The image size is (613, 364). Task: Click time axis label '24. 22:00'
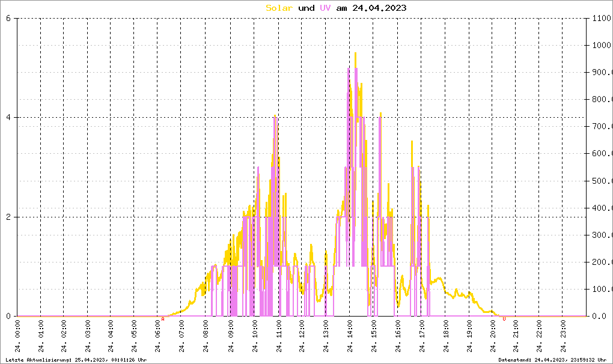click(540, 336)
